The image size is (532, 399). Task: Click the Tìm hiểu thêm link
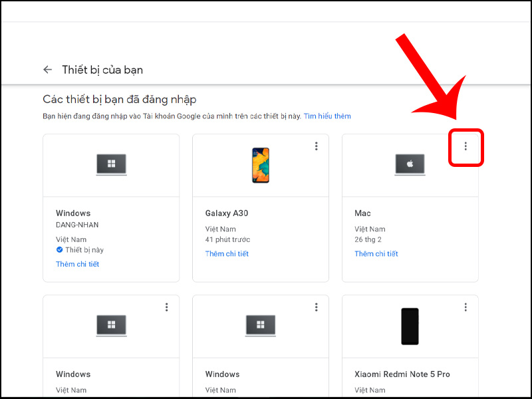(x=327, y=116)
